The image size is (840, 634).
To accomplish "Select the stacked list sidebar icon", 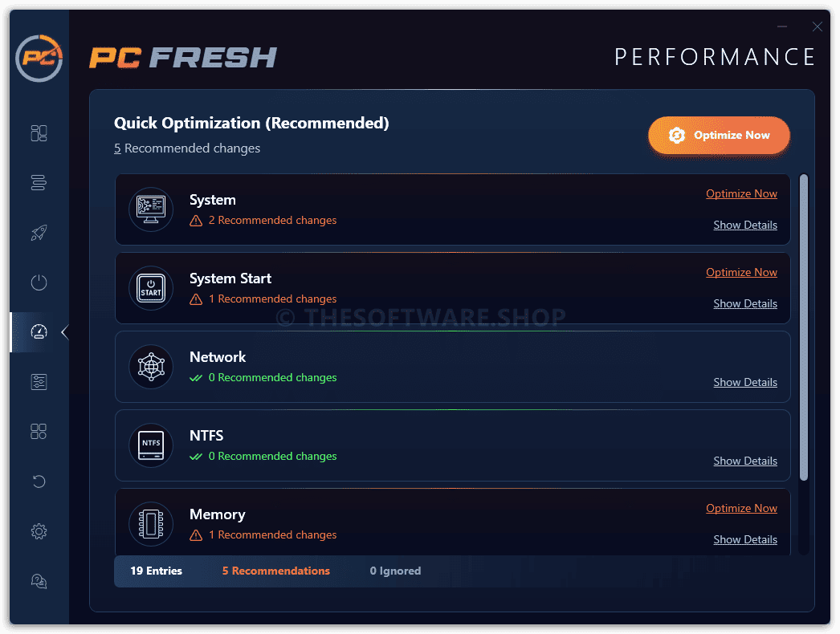I will click(39, 183).
